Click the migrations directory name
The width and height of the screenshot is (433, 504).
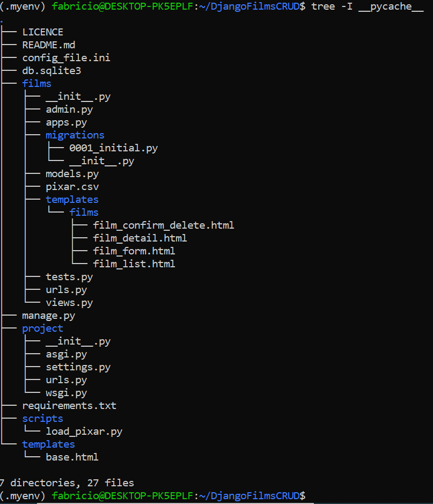(75, 135)
